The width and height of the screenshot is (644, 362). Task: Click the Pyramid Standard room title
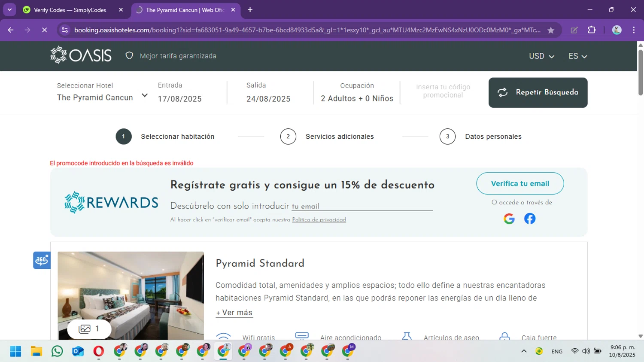tap(260, 263)
